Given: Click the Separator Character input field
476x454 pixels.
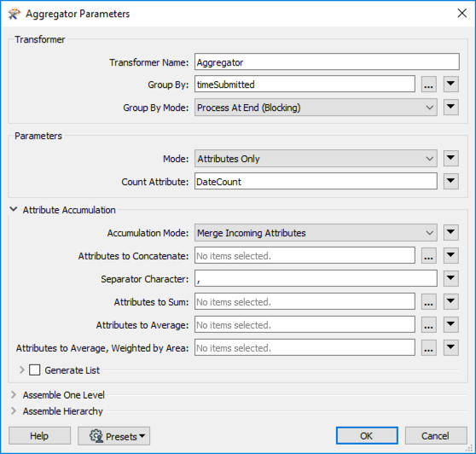Looking at the screenshot, I should [x=316, y=278].
